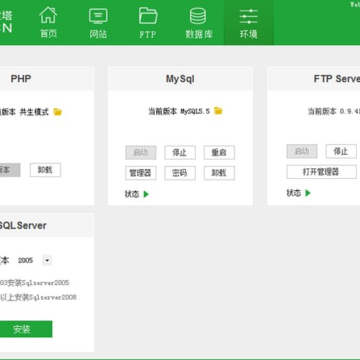Go to the 数据库 database tab
Screen dimensions: 360x360
(x=199, y=22)
